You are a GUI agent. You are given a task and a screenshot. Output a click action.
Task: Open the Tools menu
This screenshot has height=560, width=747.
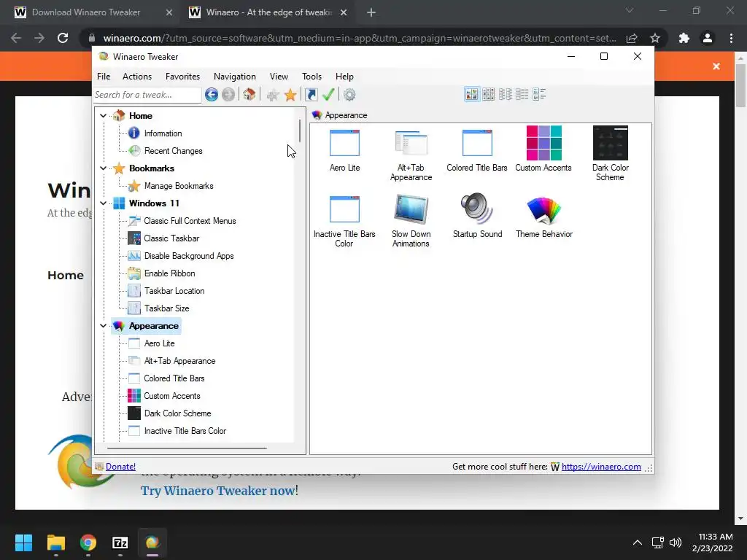tap(311, 77)
